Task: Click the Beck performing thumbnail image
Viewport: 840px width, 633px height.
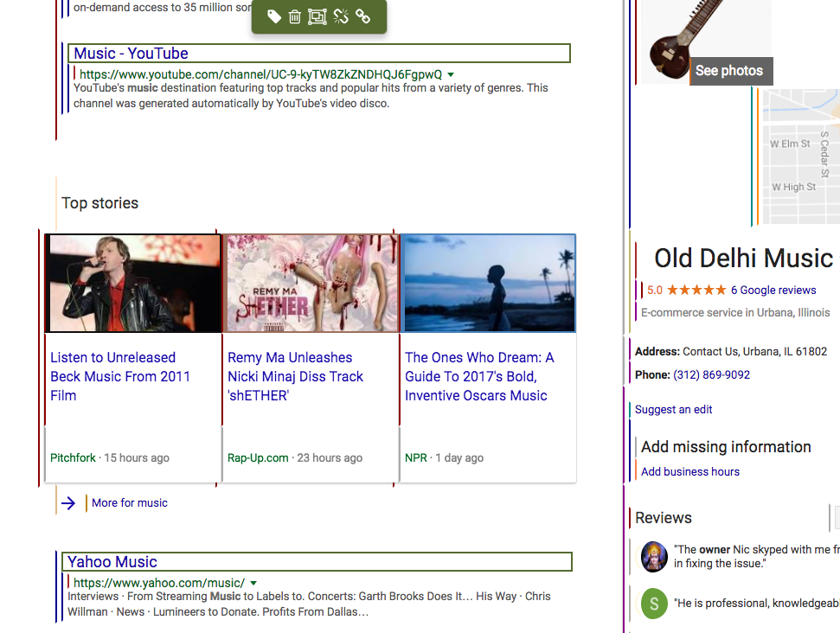Action: (133, 284)
